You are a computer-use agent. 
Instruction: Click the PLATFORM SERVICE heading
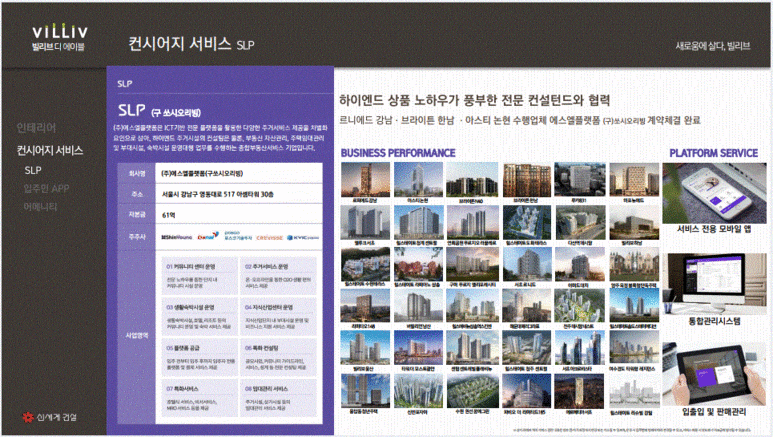pyautogui.click(x=713, y=153)
